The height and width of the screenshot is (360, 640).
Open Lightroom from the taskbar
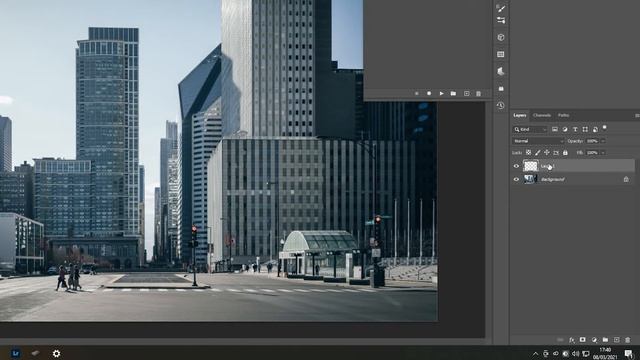tap(16, 353)
